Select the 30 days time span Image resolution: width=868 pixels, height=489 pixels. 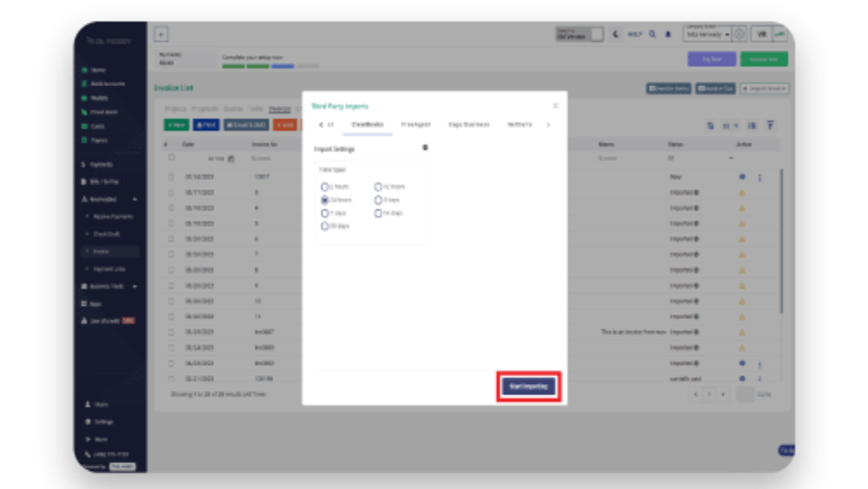click(x=325, y=226)
